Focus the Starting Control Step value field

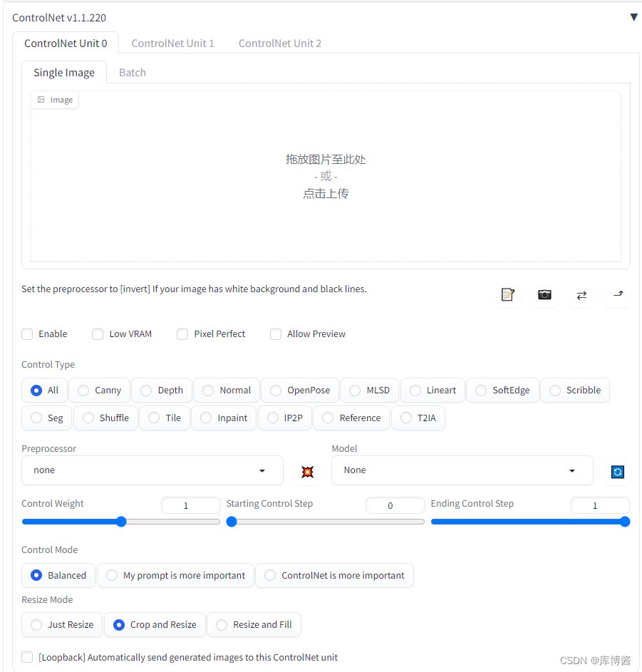395,505
